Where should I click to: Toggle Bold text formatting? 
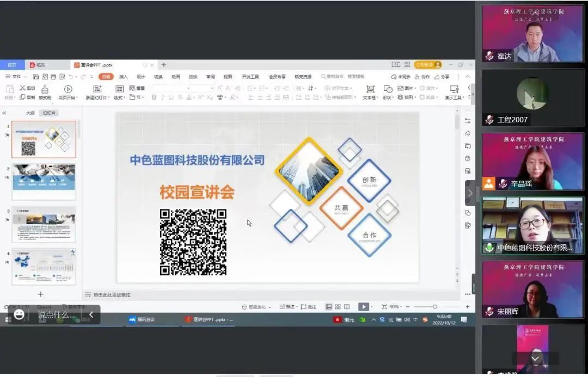154,97
